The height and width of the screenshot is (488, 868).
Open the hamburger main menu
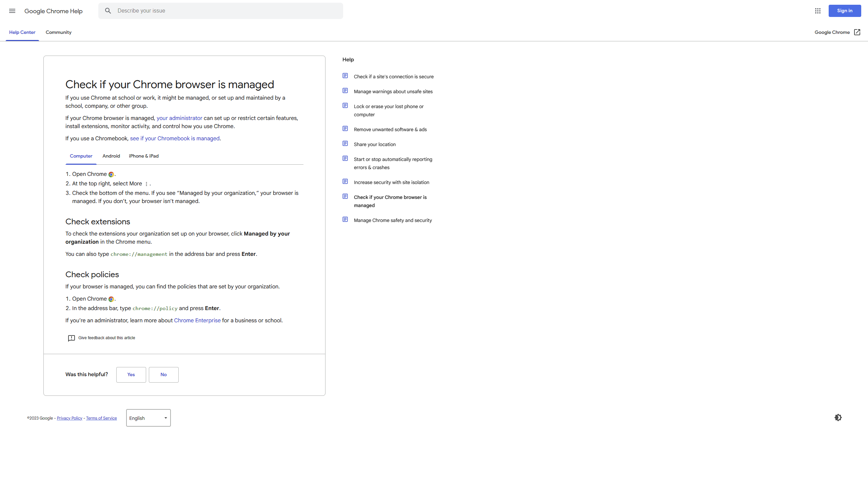tap(12, 11)
